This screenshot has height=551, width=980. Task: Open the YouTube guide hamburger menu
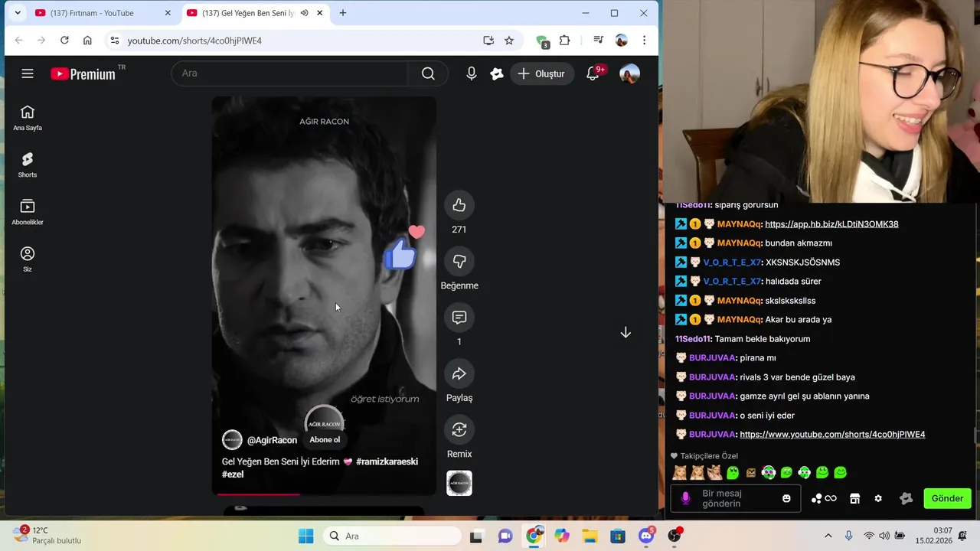coord(28,73)
